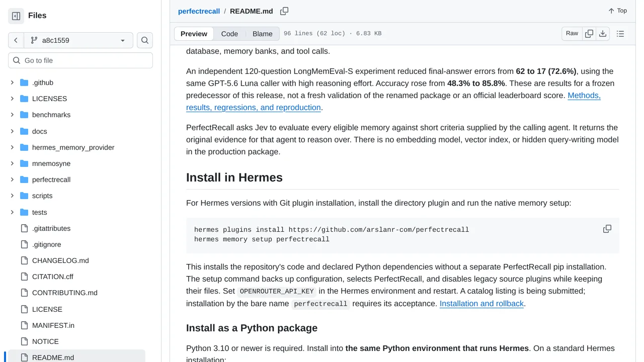Switch to the Blame tab
The height and width of the screenshot is (362, 644).
click(x=263, y=34)
